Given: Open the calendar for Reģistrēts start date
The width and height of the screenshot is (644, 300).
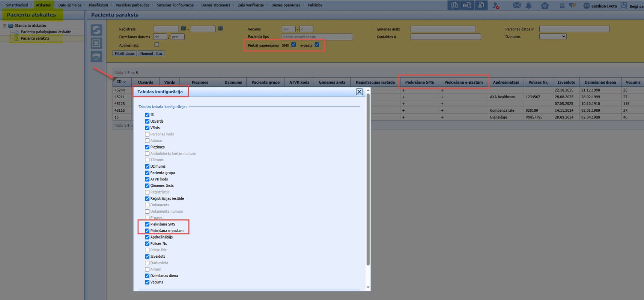Looking at the screenshot, I should pyautogui.click(x=184, y=28).
